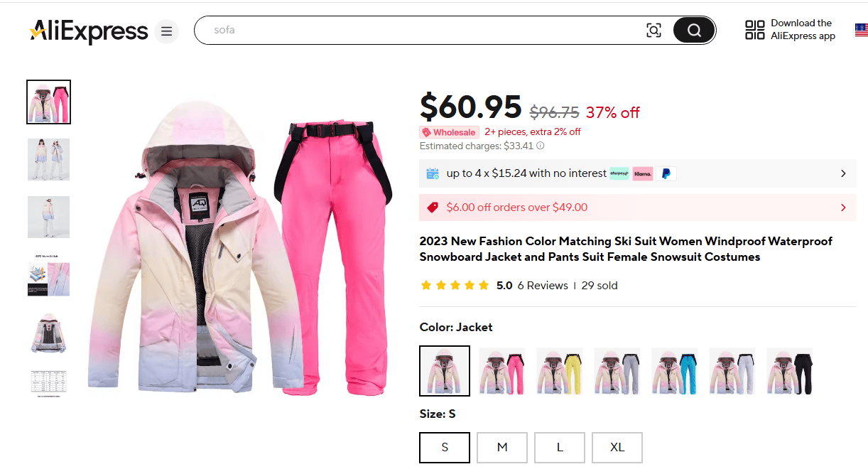The width and height of the screenshot is (868, 474).
Task: Click the search input field
Action: click(x=426, y=30)
